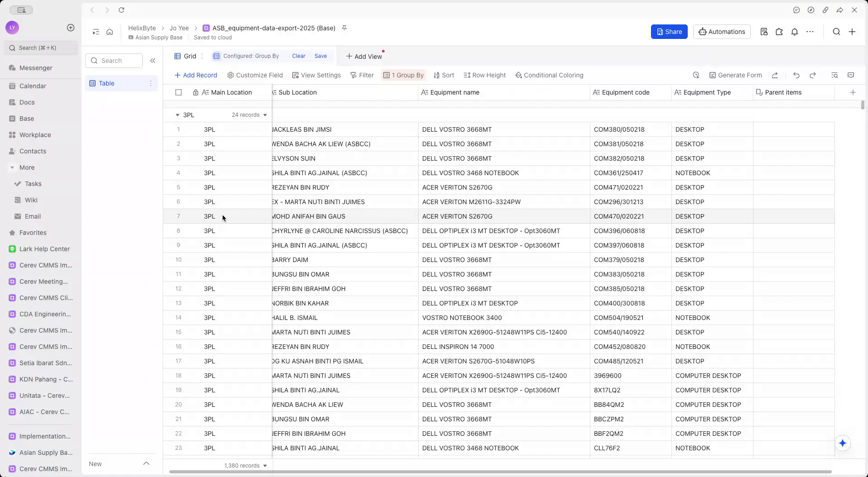Screen dimensions: 868x477
Task: Open Conditional Coloring options
Action: [x=550, y=75]
